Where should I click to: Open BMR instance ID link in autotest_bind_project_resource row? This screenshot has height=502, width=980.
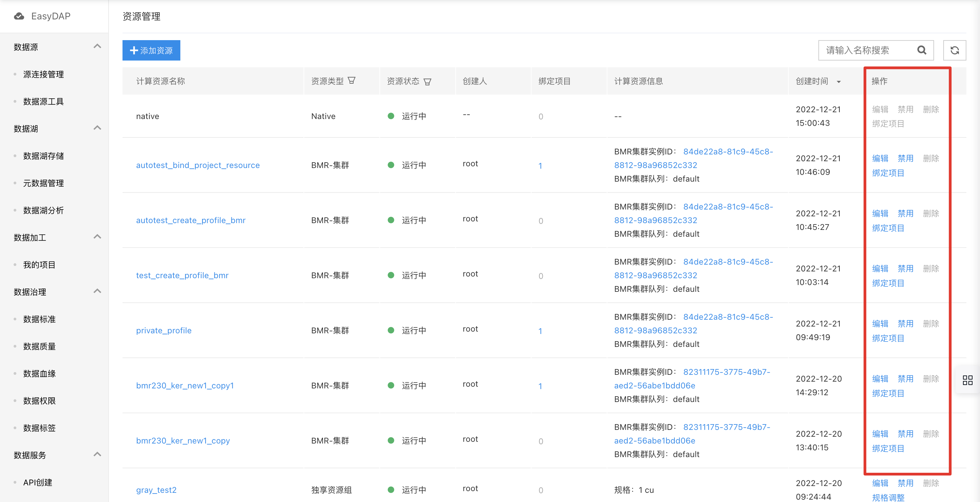tap(693, 158)
